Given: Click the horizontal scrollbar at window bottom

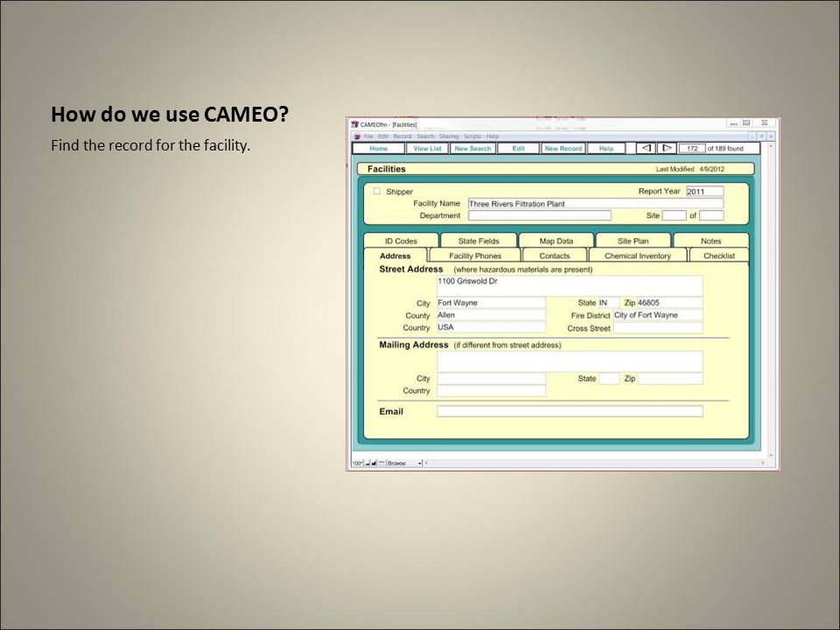Looking at the screenshot, I should 596,463.
